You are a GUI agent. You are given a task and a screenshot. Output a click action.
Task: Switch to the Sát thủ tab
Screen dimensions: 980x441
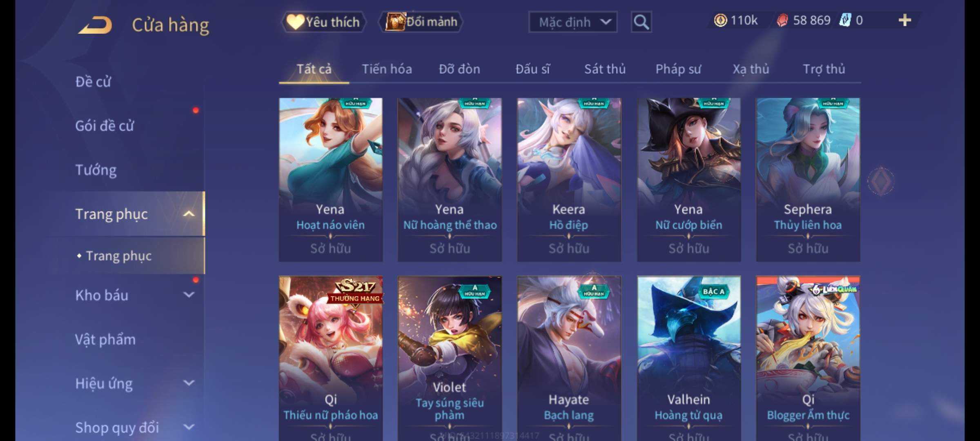[605, 69]
